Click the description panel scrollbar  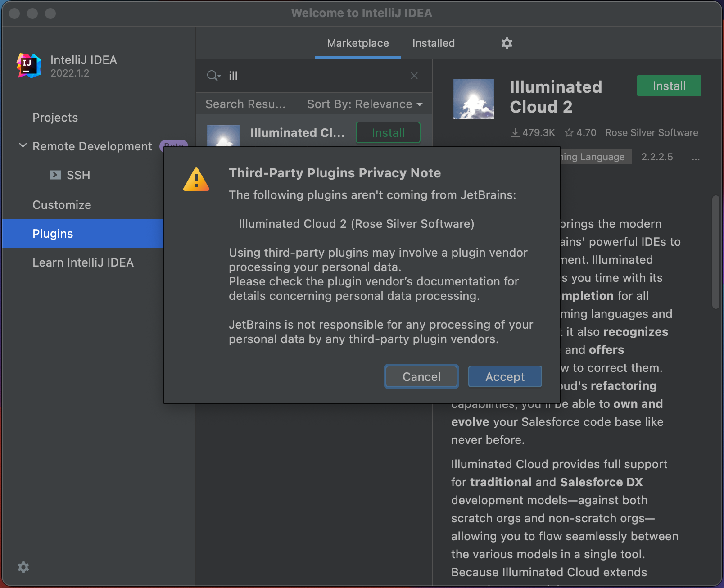click(x=715, y=252)
